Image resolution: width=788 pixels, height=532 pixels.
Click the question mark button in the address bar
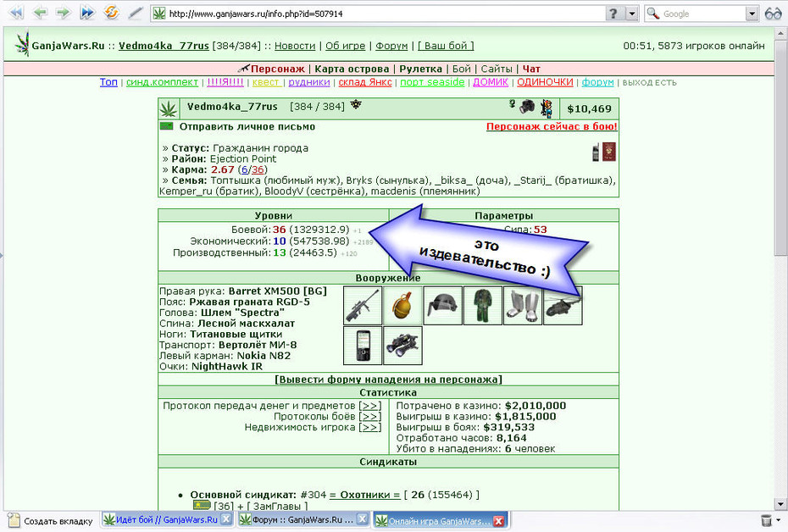(613, 14)
